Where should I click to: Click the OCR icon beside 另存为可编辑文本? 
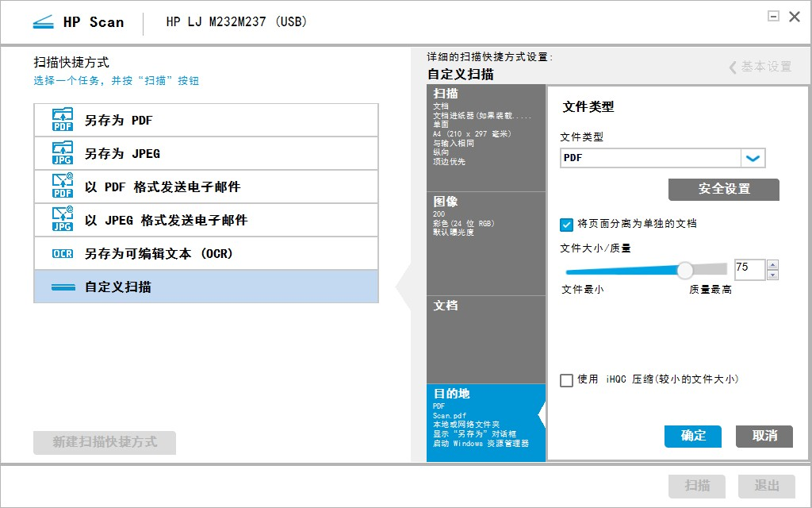click(63, 253)
